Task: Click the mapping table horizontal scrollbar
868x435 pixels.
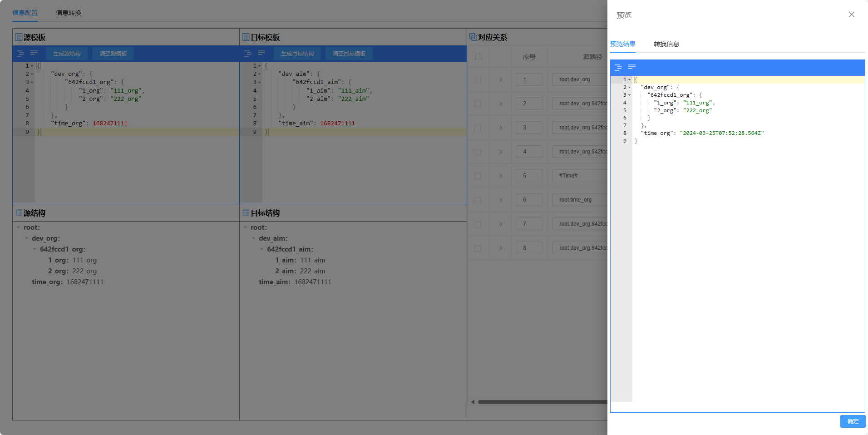Action: [540, 402]
